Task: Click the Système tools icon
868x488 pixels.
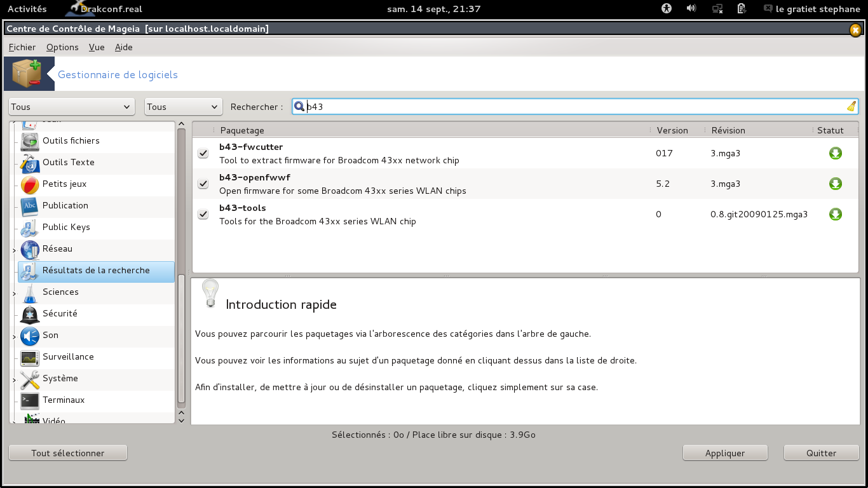Action: [30, 379]
